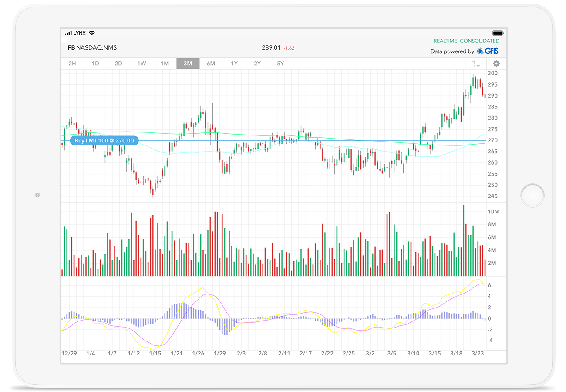
Task: Tap the battery status icon
Action: tap(498, 33)
